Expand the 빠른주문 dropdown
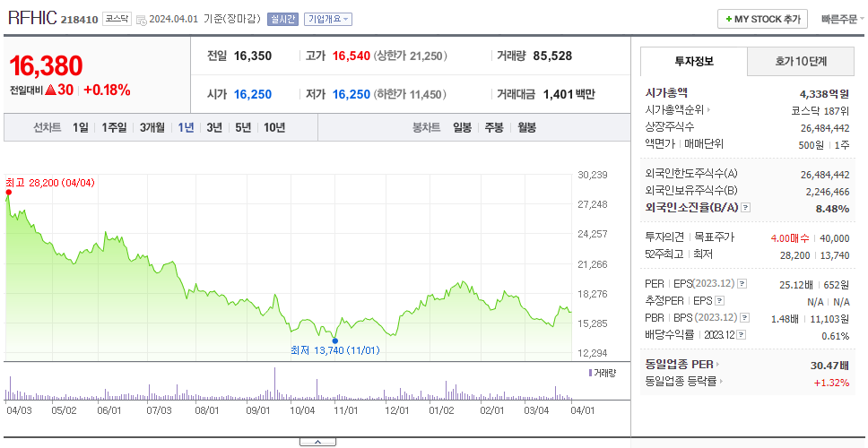 click(843, 20)
